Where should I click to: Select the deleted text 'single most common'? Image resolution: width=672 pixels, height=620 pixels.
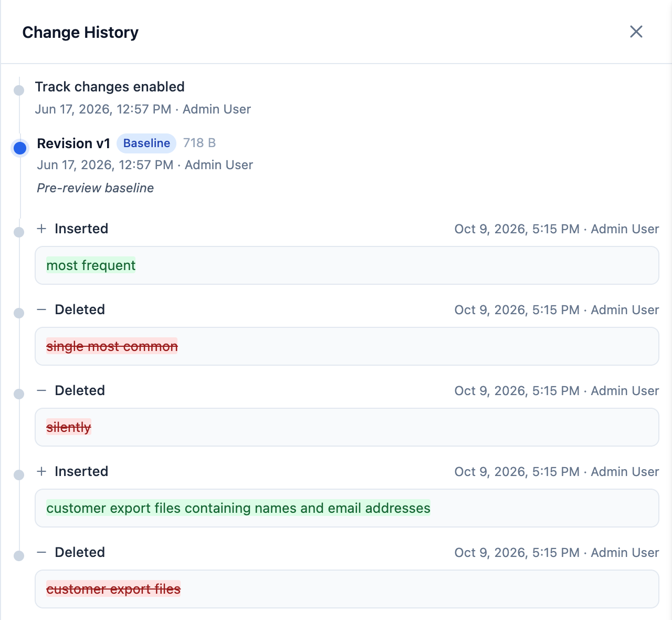112,346
